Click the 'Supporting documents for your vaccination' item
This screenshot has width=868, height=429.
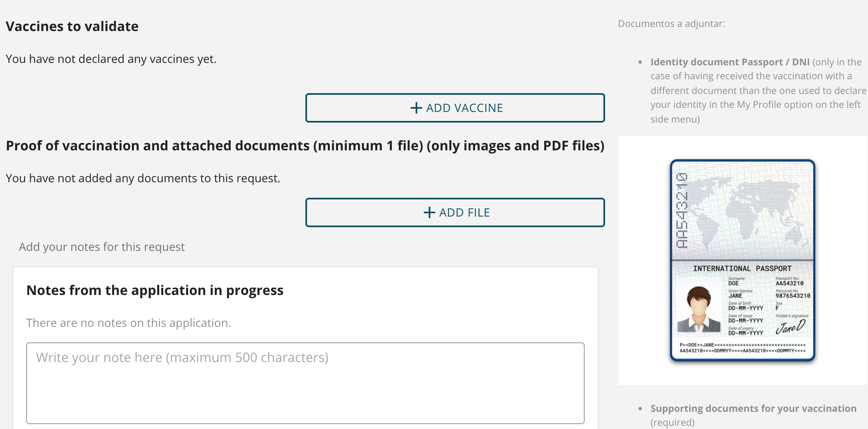pyautogui.click(x=753, y=409)
